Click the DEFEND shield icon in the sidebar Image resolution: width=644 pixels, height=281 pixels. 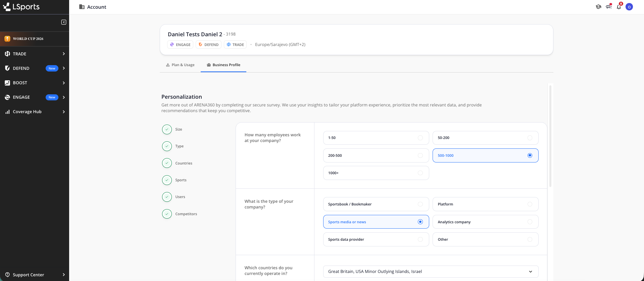(x=7, y=68)
